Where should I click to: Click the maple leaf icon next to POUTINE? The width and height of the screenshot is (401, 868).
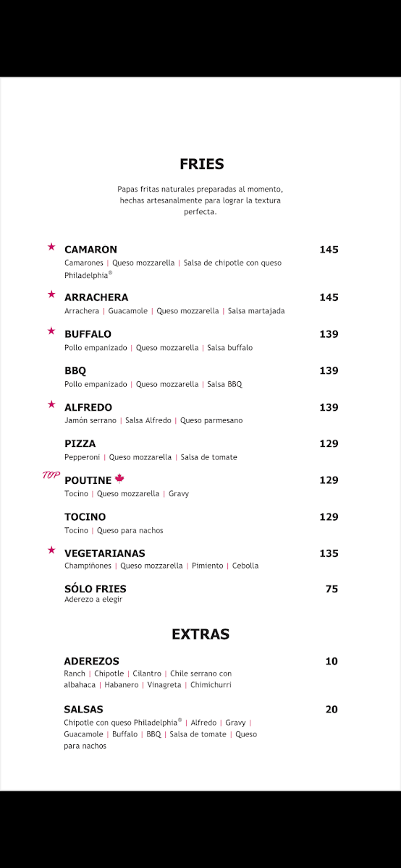point(120,479)
